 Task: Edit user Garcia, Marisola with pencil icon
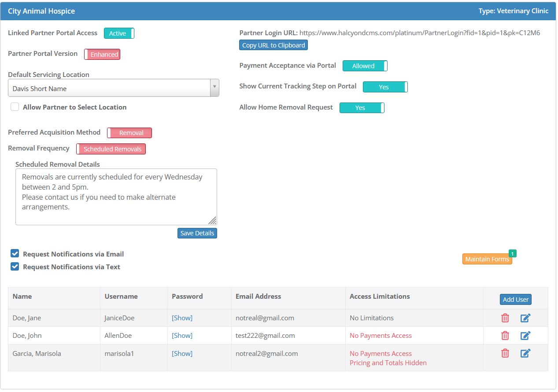coord(525,353)
